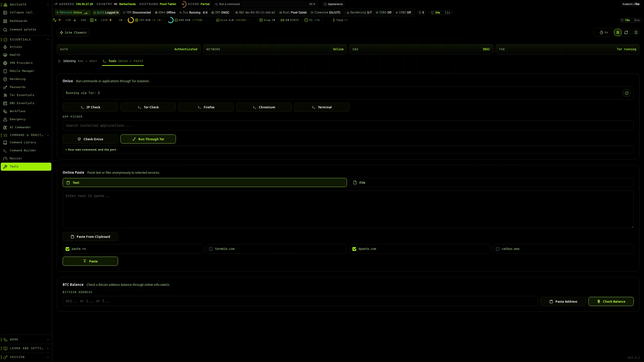644x362 pixels.
Task: Open the Hardening section
Action: (26, 79)
